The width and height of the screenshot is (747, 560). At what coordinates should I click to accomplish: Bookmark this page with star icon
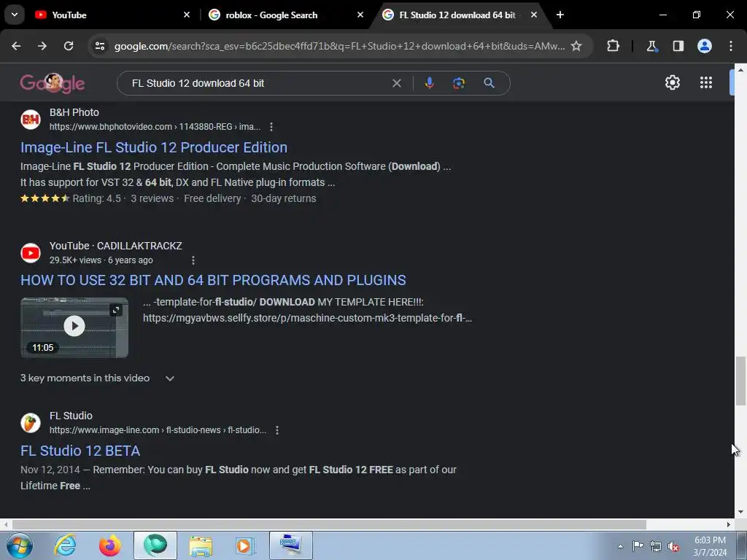click(x=576, y=46)
